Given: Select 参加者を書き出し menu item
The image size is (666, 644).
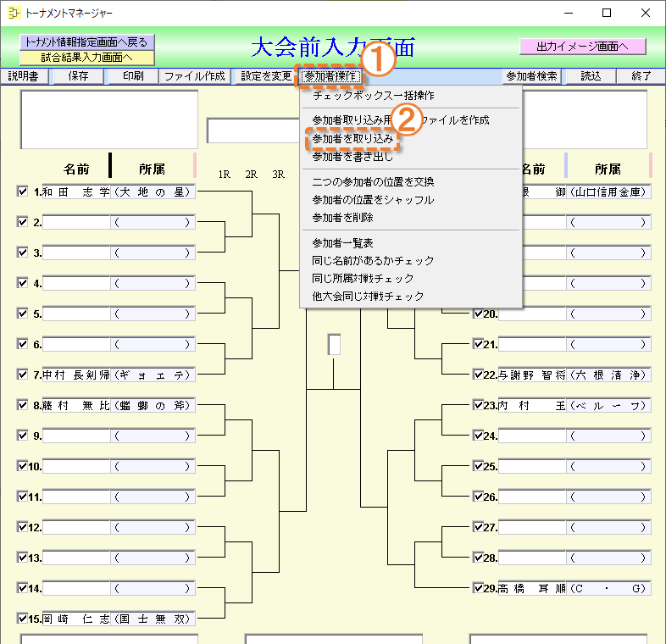Looking at the screenshot, I should (352, 156).
